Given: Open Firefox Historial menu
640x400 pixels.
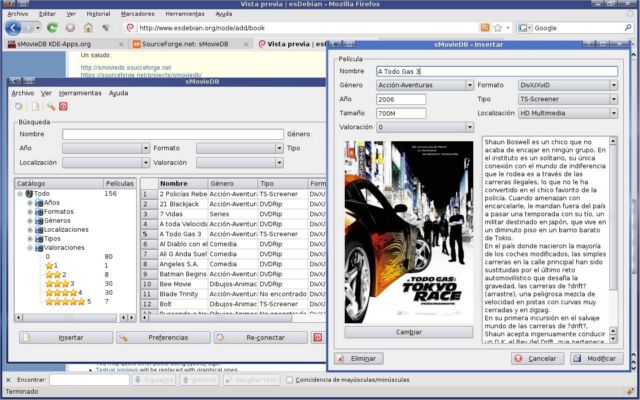Looking at the screenshot, I should [x=98, y=13].
